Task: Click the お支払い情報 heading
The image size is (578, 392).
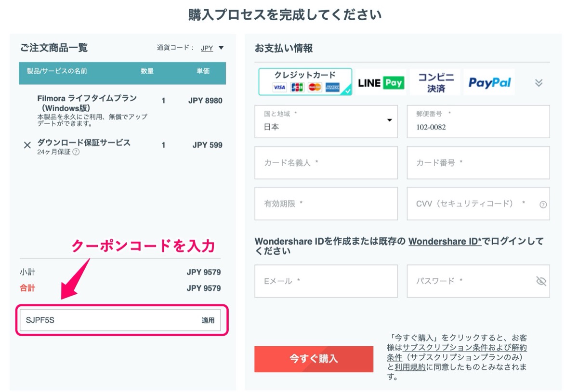Action: coord(284,48)
